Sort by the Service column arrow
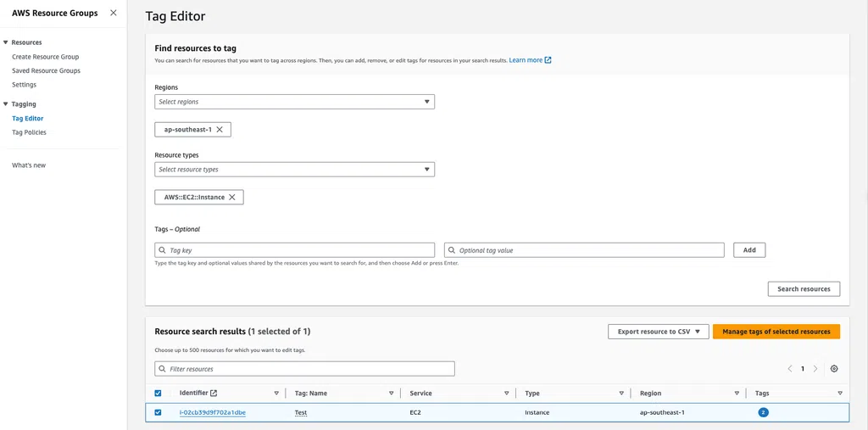 [507, 394]
